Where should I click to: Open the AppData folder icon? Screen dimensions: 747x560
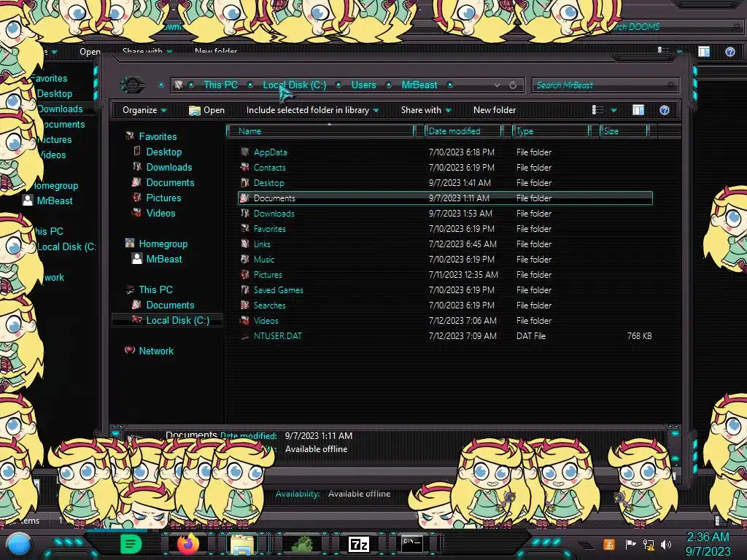pyautogui.click(x=245, y=152)
